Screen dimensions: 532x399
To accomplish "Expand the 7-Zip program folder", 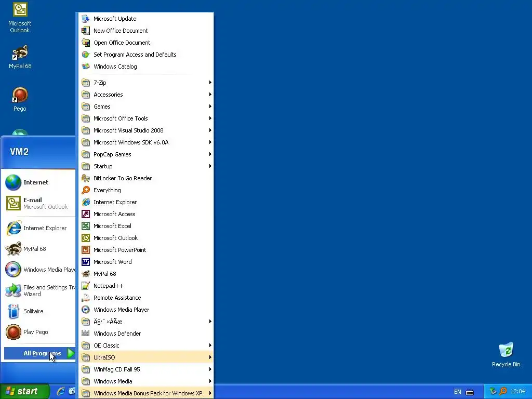I will [146, 83].
